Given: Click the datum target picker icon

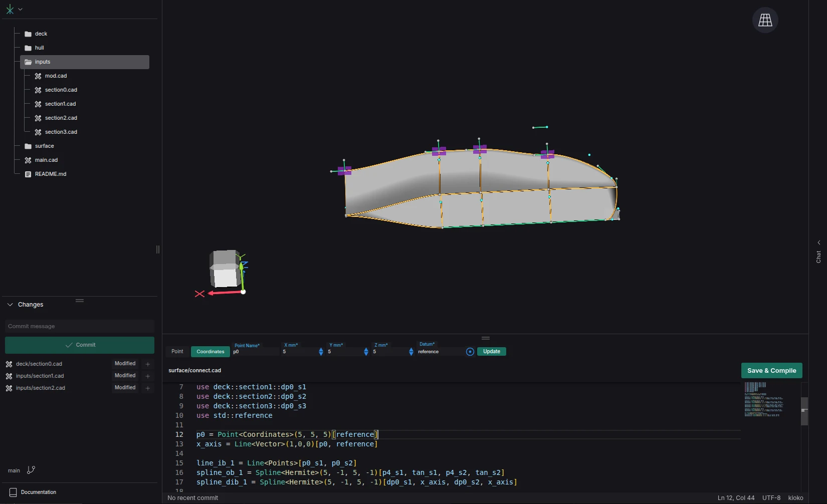Looking at the screenshot, I should [470, 352].
